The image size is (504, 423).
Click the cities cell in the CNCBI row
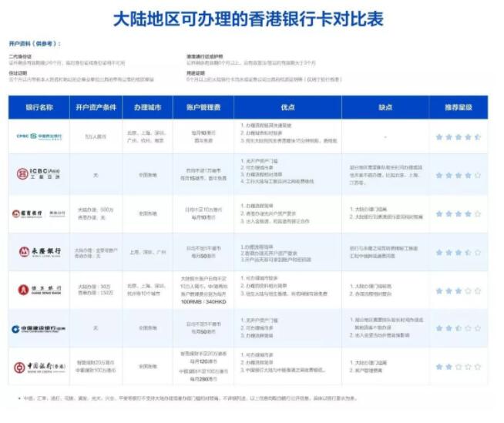(146, 136)
